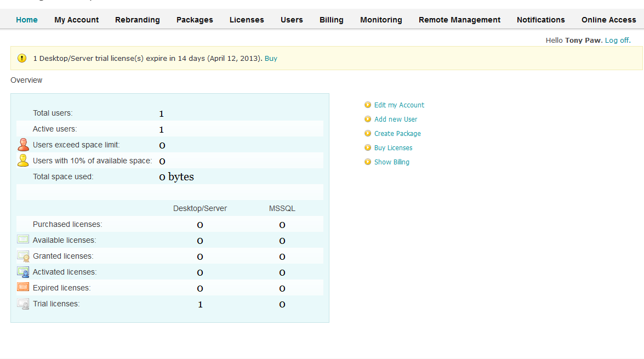
Task: Open the Edit my Account link
Action: tap(399, 105)
